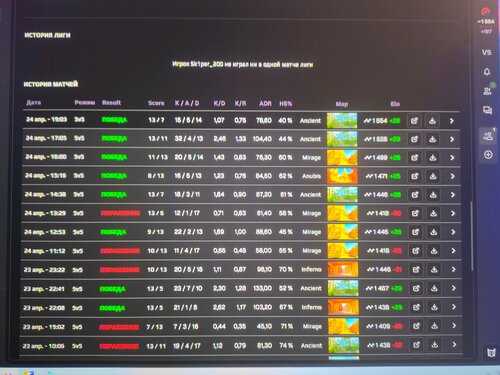Expand the 24 апр. 11:12 match row
Image resolution: width=500 pixels, height=375 pixels.
(453, 251)
